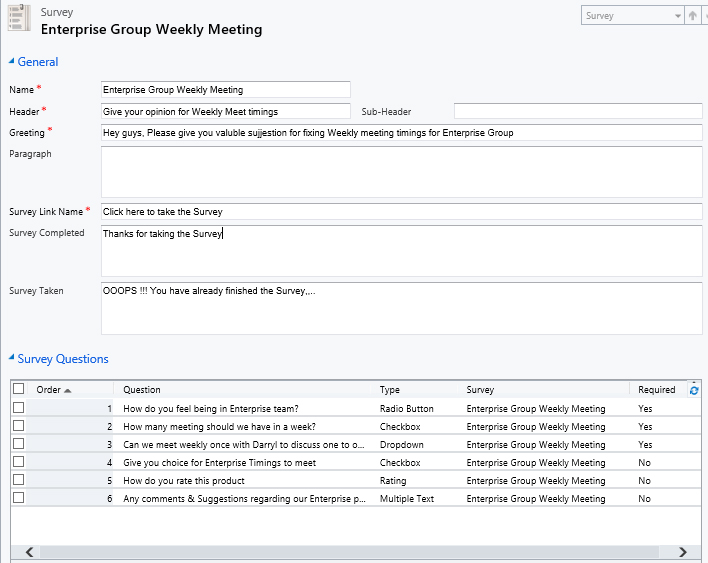The height and width of the screenshot is (563, 708).
Task: Collapse the Survey Questions section
Action: point(12,359)
